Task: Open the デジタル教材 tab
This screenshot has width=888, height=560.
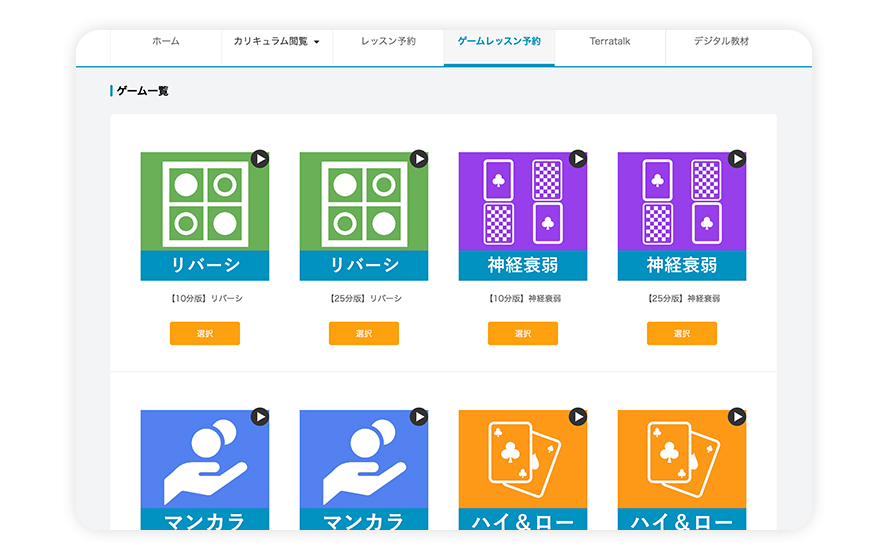Action: point(721,42)
